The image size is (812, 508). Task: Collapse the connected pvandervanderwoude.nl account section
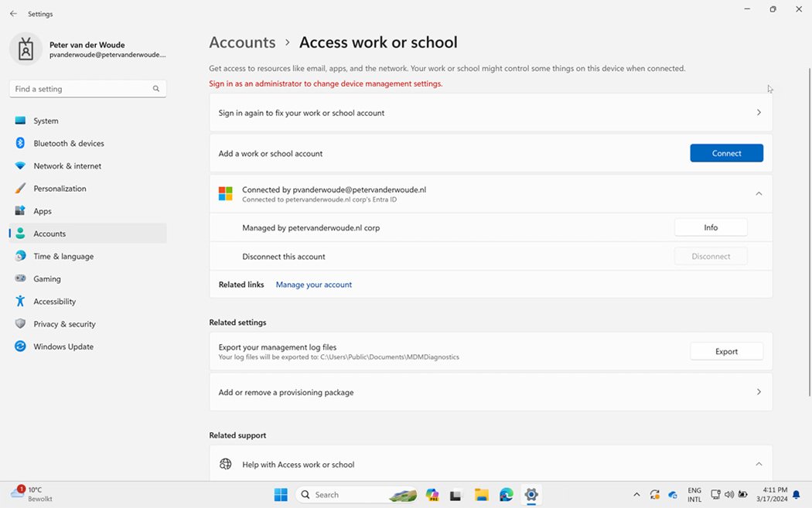759,193
